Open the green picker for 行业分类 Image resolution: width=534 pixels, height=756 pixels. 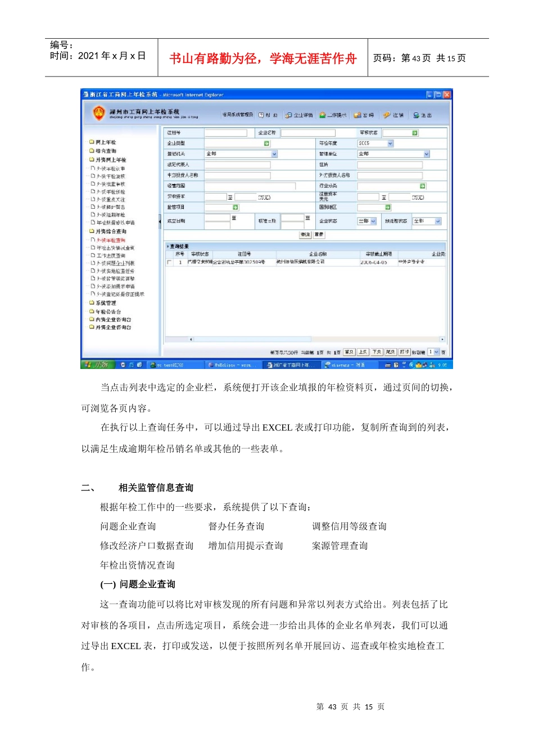(423, 186)
